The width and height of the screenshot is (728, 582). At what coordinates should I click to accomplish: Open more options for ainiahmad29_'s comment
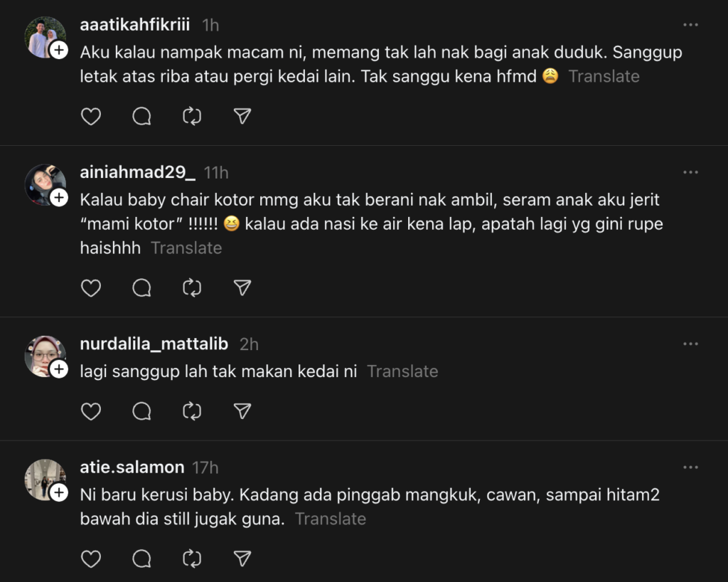tap(690, 172)
